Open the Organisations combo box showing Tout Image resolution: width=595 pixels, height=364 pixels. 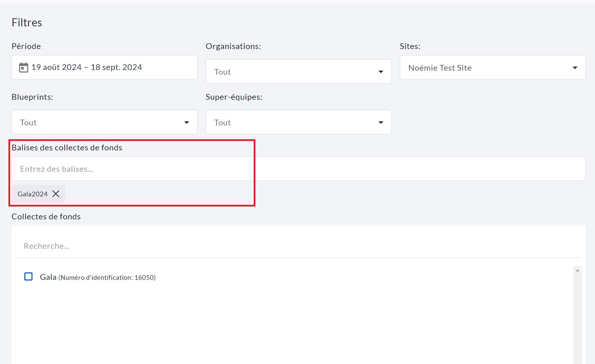291,72
